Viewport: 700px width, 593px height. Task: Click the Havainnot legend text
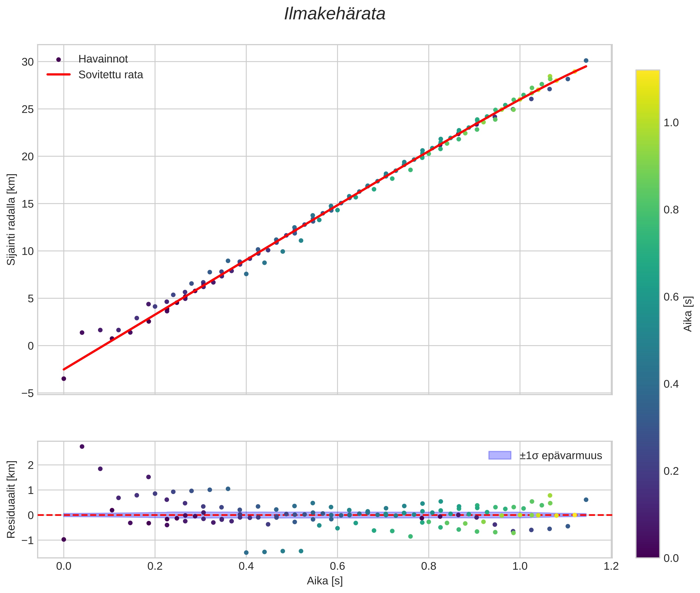(x=103, y=59)
